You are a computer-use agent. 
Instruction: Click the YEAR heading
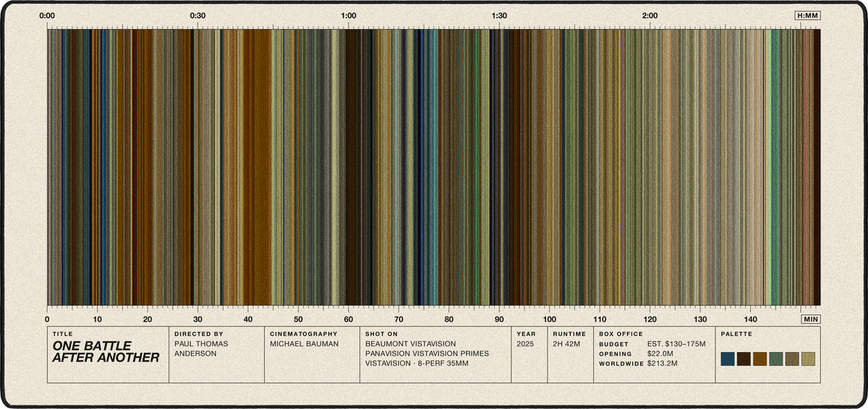coord(526,334)
